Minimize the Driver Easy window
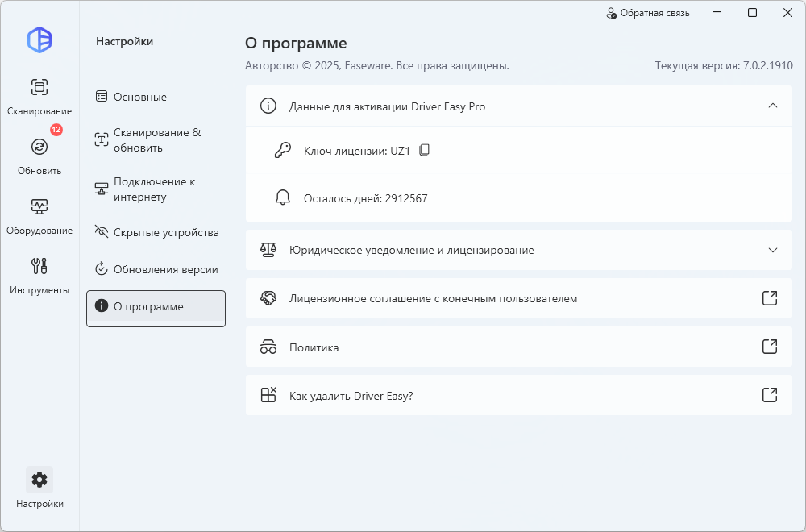This screenshot has height=532, width=806. tap(717, 14)
